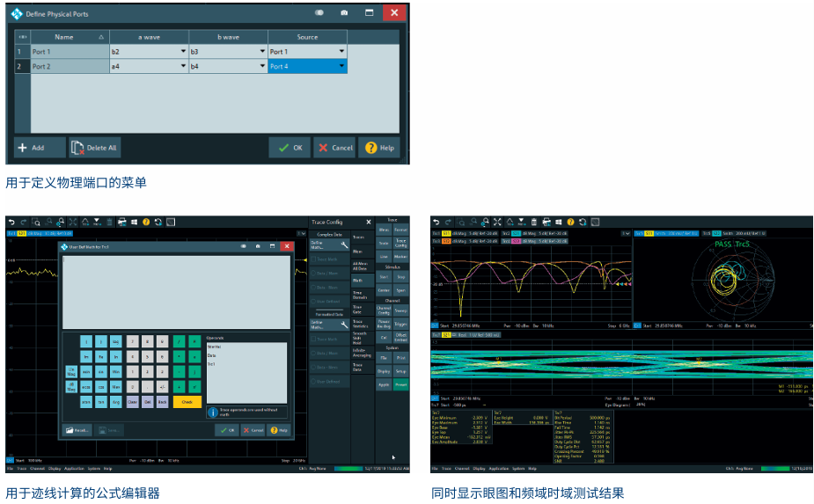Click the Recall folder button in User Def Math

pyautogui.click(x=77, y=430)
